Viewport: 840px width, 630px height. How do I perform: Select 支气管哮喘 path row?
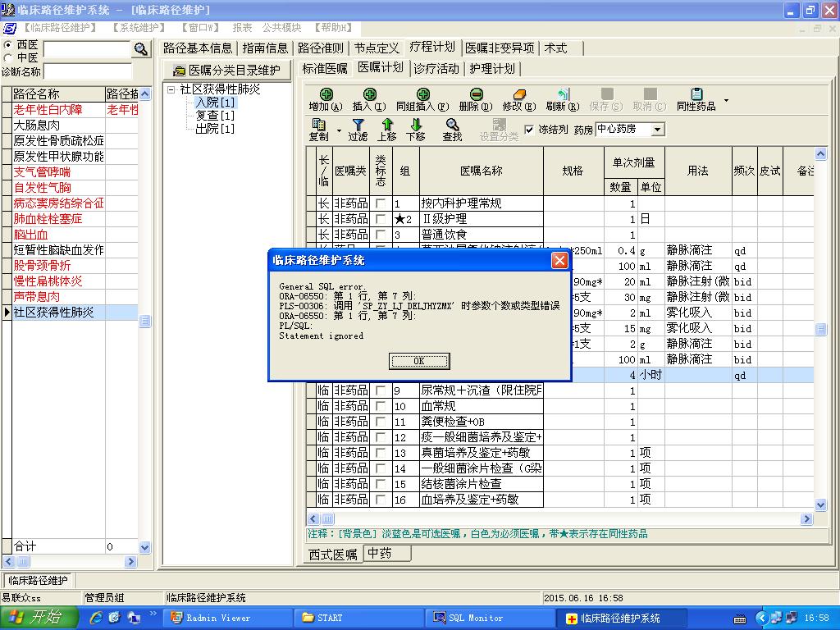75,172
